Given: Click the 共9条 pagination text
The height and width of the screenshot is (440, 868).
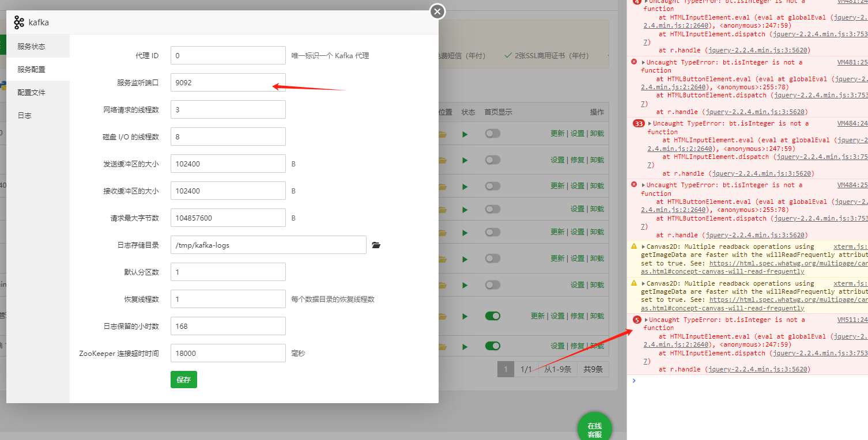Looking at the screenshot, I should click(x=593, y=369).
